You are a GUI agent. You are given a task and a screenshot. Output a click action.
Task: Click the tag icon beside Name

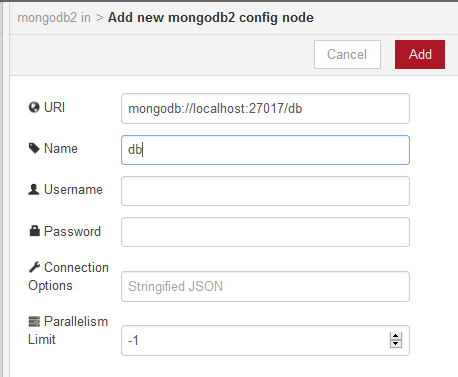click(34, 148)
